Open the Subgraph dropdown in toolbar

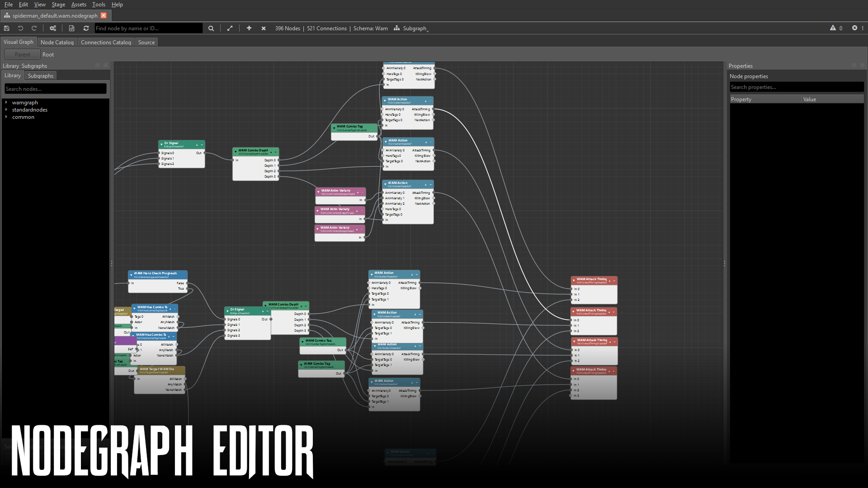tap(411, 28)
